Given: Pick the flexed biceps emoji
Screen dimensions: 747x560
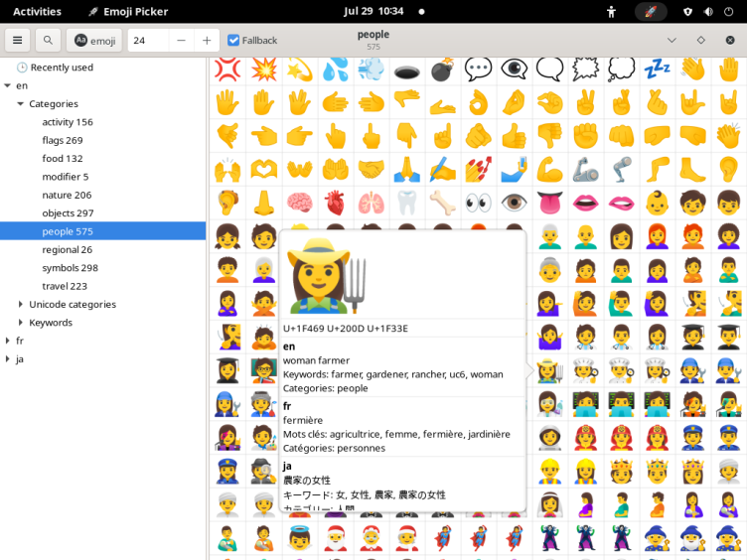Looking at the screenshot, I should click(549, 170).
